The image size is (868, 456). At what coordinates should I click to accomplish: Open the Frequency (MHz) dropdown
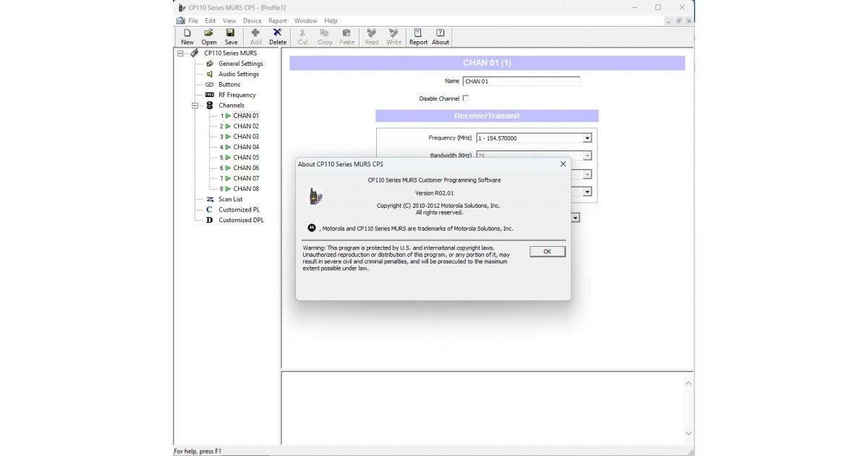587,138
